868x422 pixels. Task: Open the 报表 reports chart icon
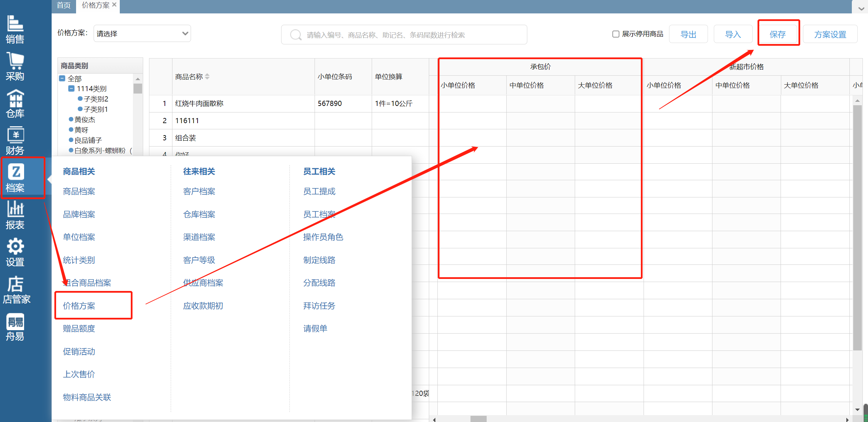[x=15, y=215]
